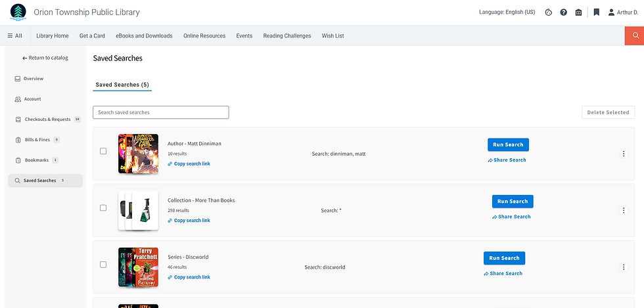Click the Series - Discworld title
The width and height of the screenshot is (644, 308).
[x=188, y=257]
